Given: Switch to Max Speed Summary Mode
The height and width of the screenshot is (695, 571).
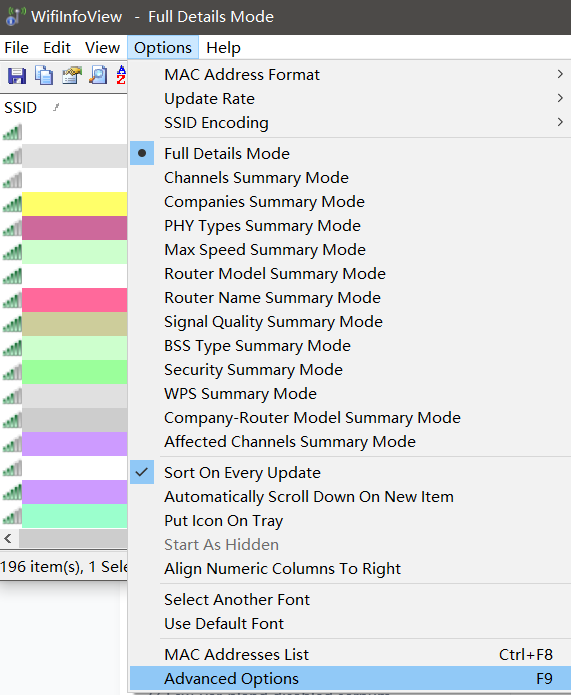Looking at the screenshot, I should click(350, 249).
